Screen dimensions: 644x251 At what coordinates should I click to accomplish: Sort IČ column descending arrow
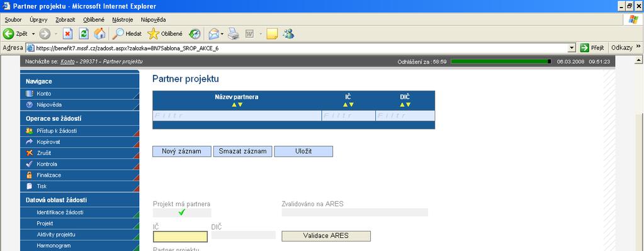(351, 104)
